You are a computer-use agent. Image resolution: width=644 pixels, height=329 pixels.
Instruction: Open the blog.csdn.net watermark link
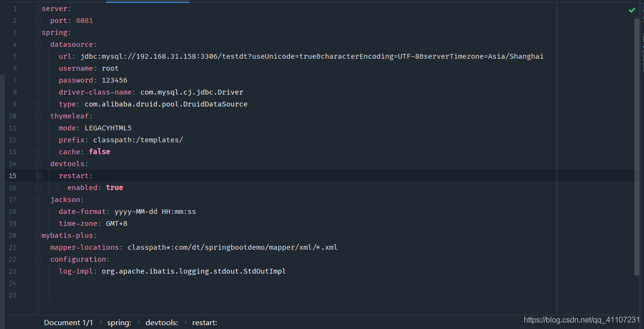pyautogui.click(x=582, y=320)
